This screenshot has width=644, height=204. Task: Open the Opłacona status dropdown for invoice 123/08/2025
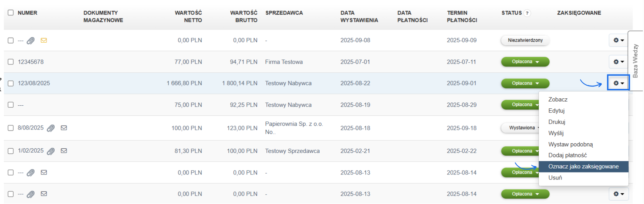[x=525, y=83]
